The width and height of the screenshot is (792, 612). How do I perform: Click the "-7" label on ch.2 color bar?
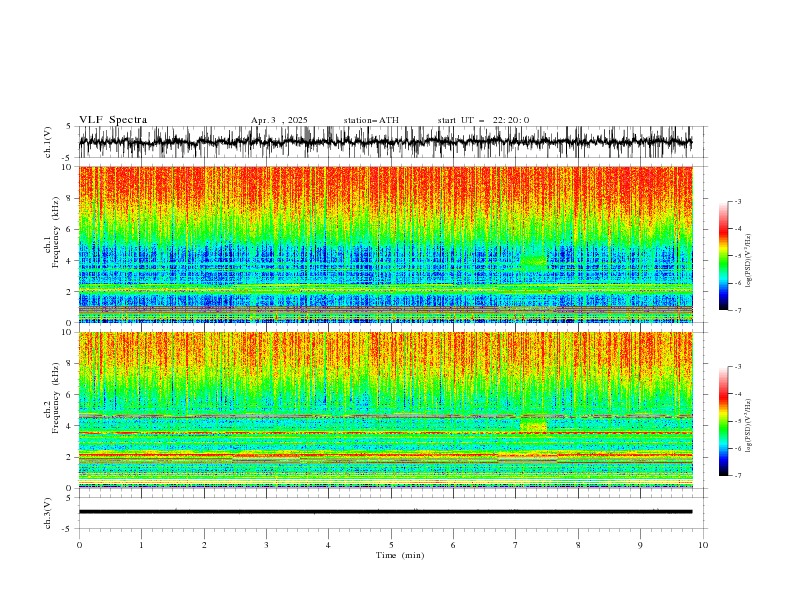click(x=737, y=475)
